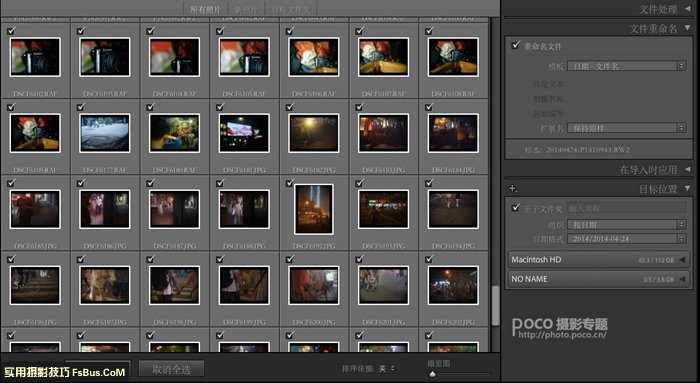
Task: Uncheck the checkbox for DSCF6202.JPG
Action: pos(429,259)
